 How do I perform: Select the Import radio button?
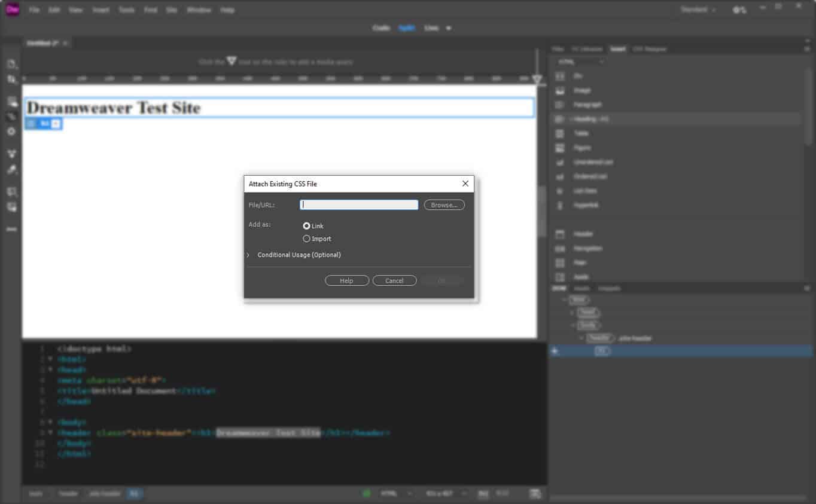pos(306,239)
